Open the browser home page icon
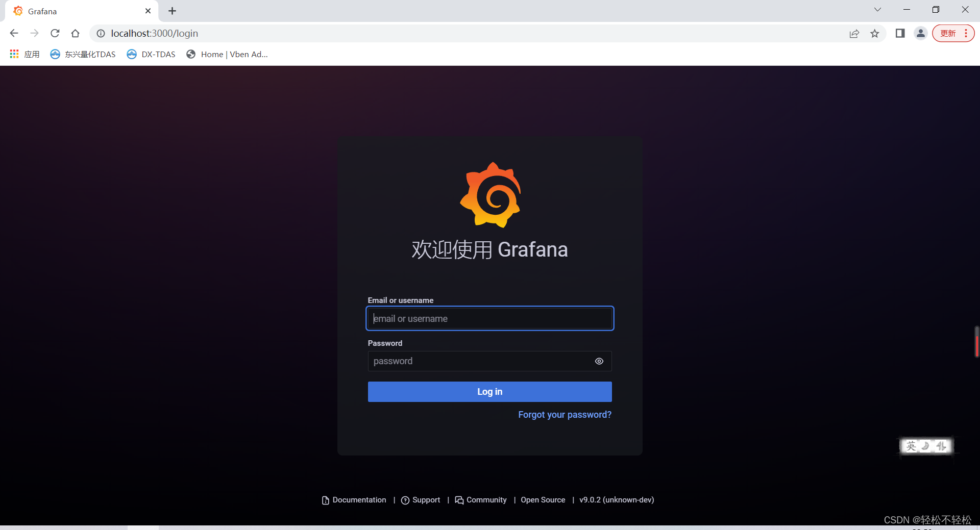This screenshot has height=530, width=980. [75, 33]
